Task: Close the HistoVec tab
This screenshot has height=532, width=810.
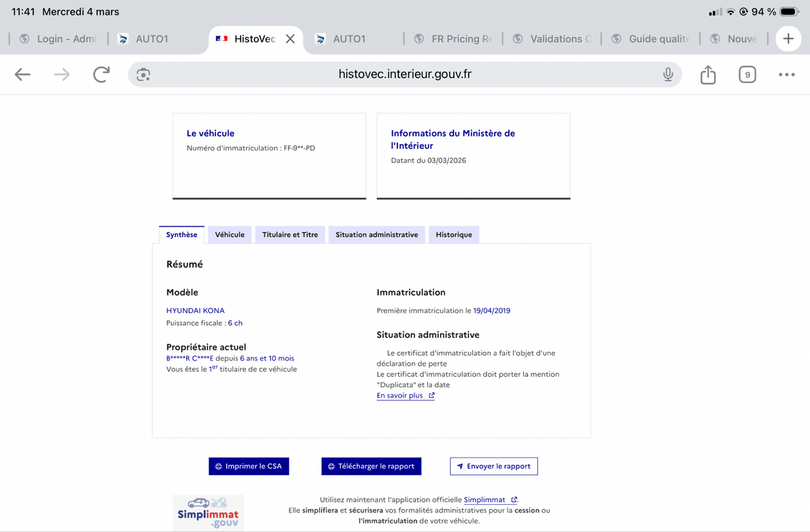Action: click(290, 39)
